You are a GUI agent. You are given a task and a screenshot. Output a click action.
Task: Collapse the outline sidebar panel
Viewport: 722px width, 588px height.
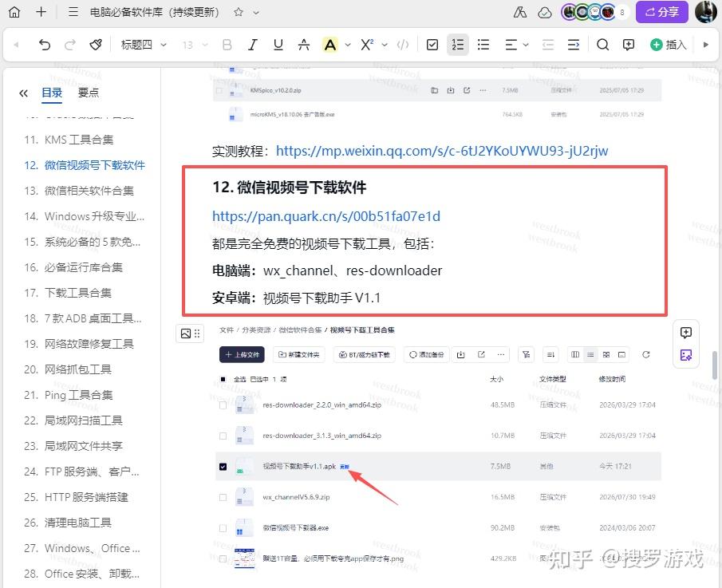coord(23,93)
